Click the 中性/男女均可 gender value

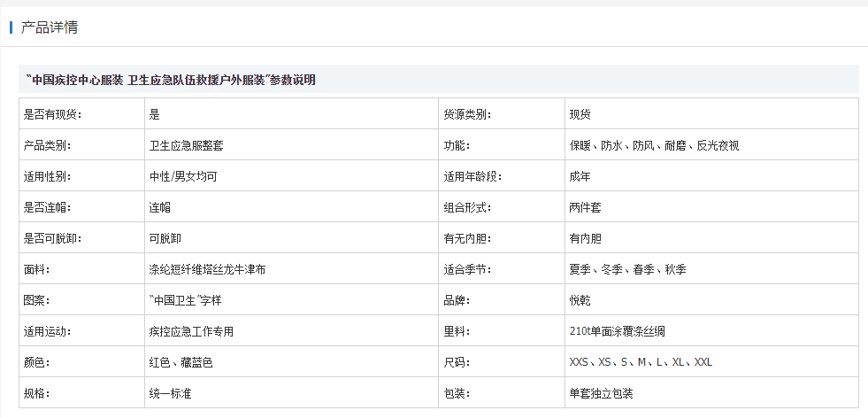pyautogui.click(x=183, y=177)
